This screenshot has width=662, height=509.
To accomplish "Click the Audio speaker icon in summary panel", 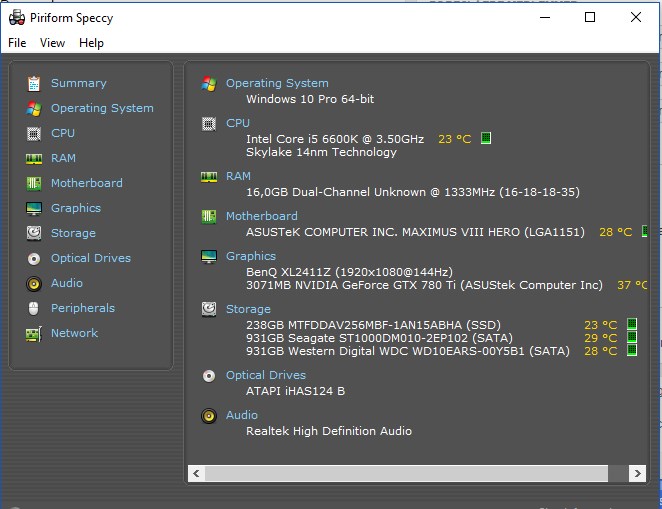I will click(209, 416).
